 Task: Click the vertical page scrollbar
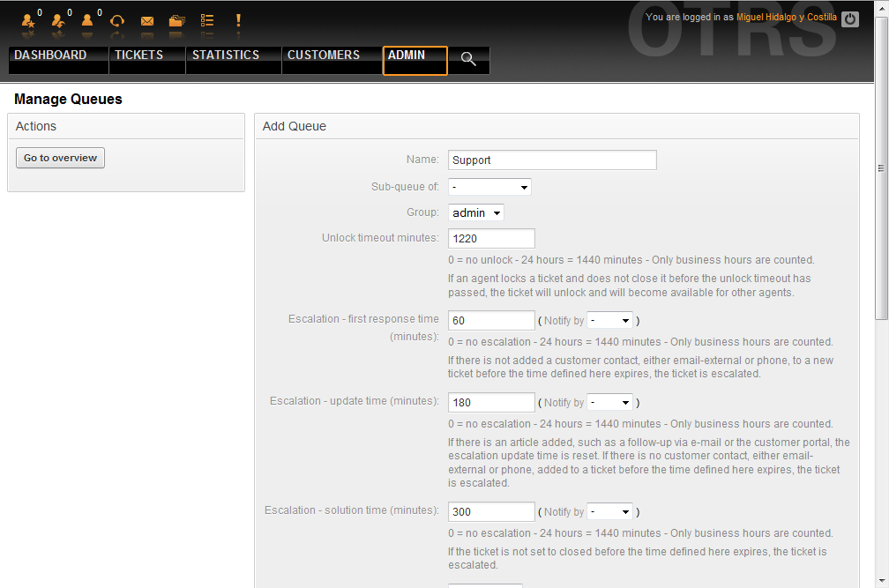[x=881, y=167]
